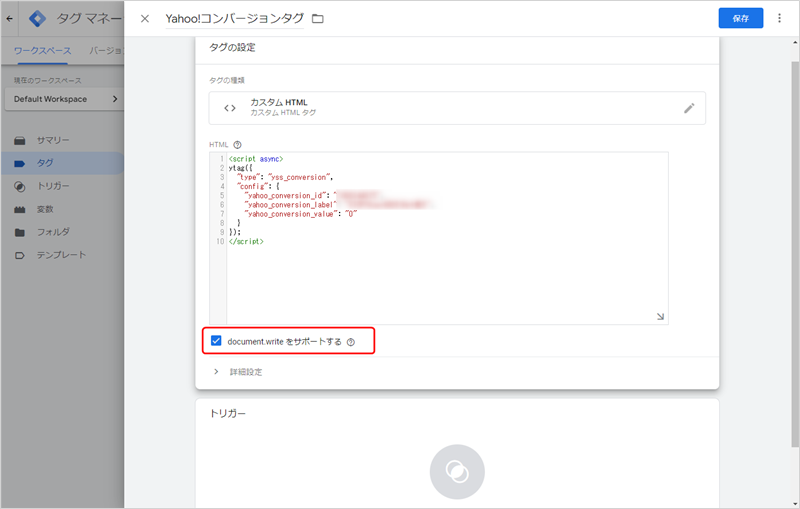
Task: Close the tag editor with the X icon
Action: [145, 18]
